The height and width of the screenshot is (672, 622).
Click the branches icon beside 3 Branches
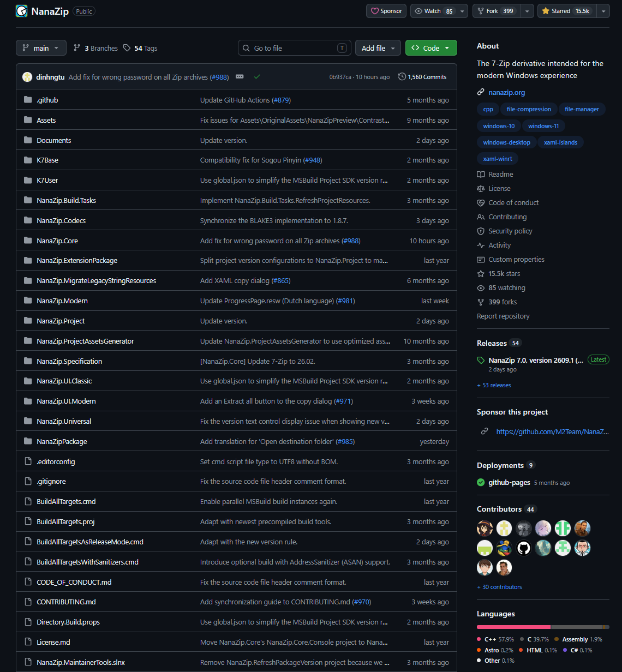[x=77, y=48]
